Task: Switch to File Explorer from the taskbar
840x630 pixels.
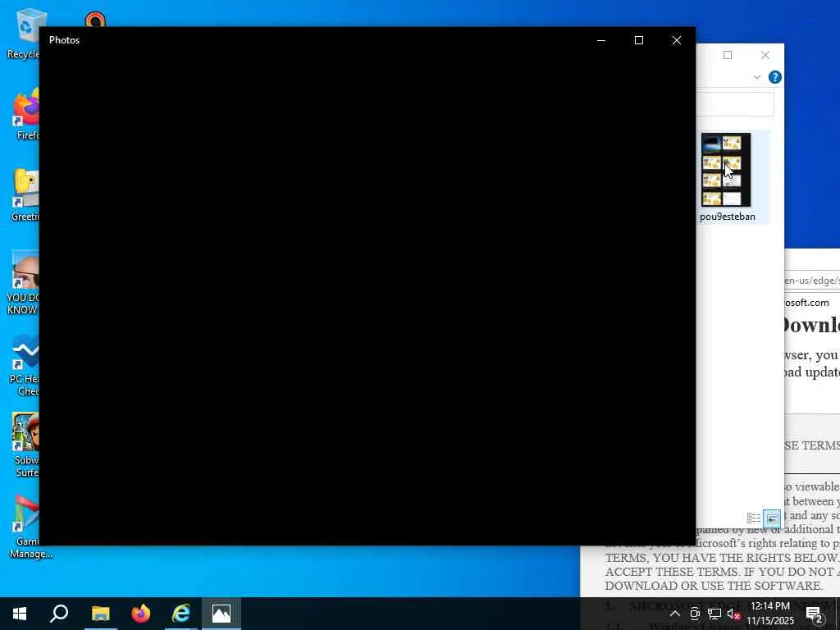Action: (100, 614)
